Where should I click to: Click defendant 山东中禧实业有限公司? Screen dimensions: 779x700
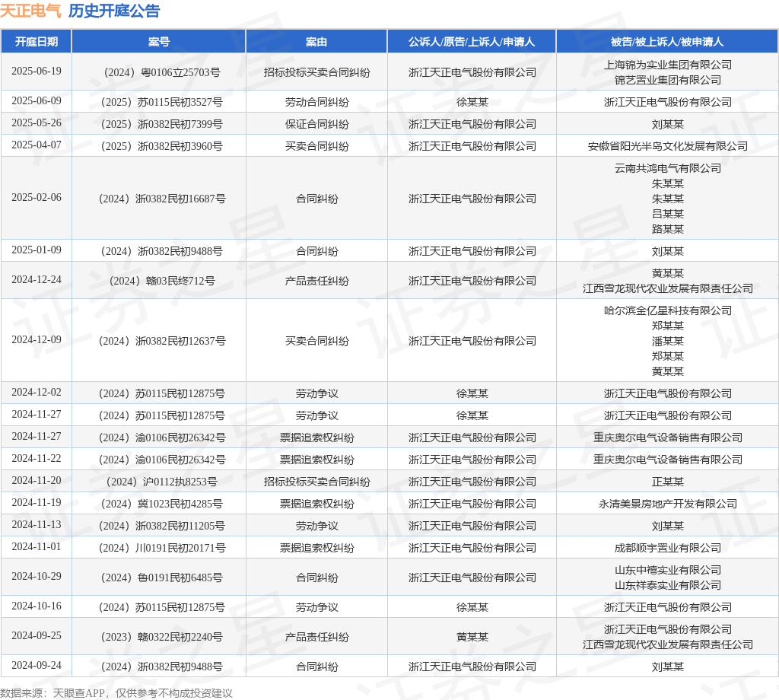pos(668,571)
